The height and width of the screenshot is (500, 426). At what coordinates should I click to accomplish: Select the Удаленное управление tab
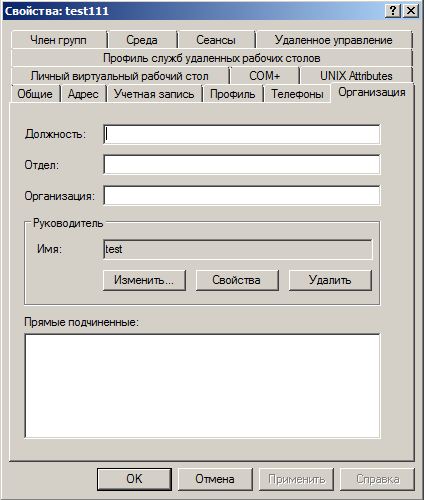(334, 40)
